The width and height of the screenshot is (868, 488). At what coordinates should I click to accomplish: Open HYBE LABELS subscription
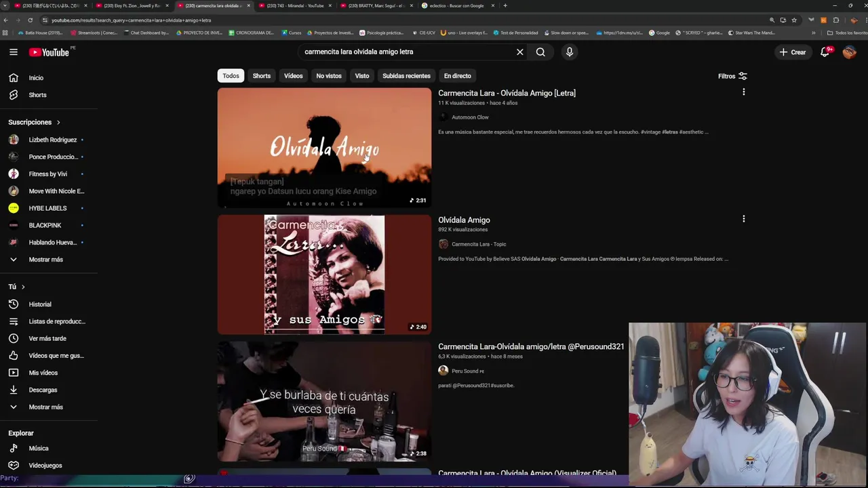coord(47,208)
